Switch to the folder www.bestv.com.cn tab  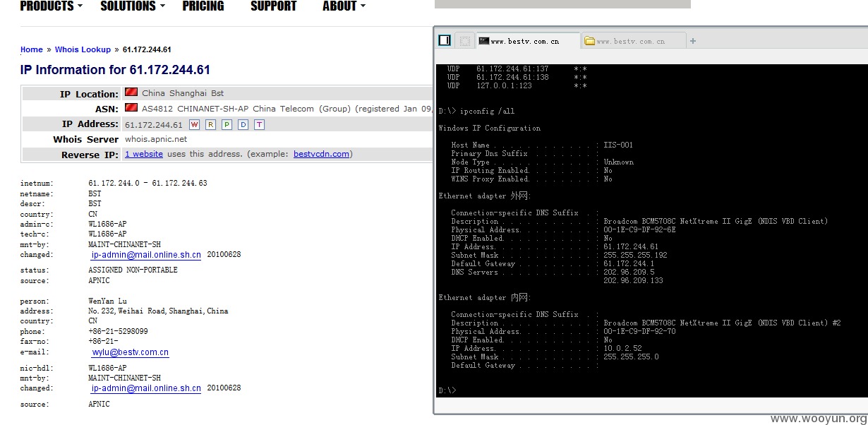pyautogui.click(x=633, y=41)
